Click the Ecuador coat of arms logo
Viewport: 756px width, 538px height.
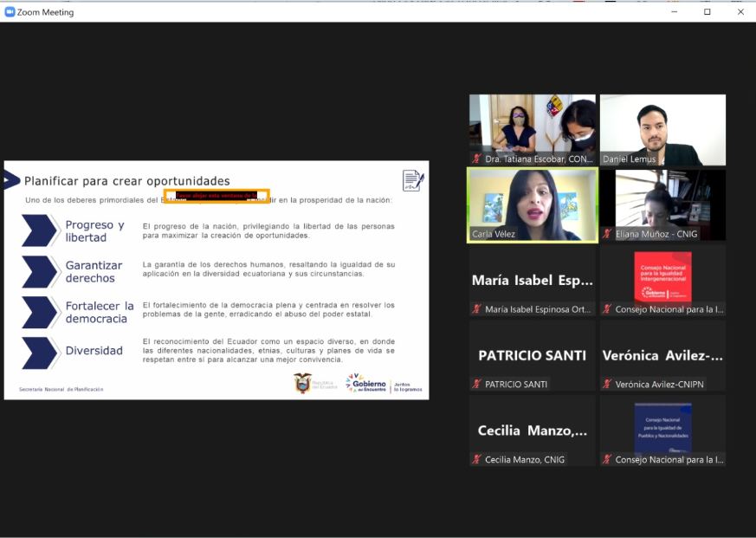pos(302,383)
